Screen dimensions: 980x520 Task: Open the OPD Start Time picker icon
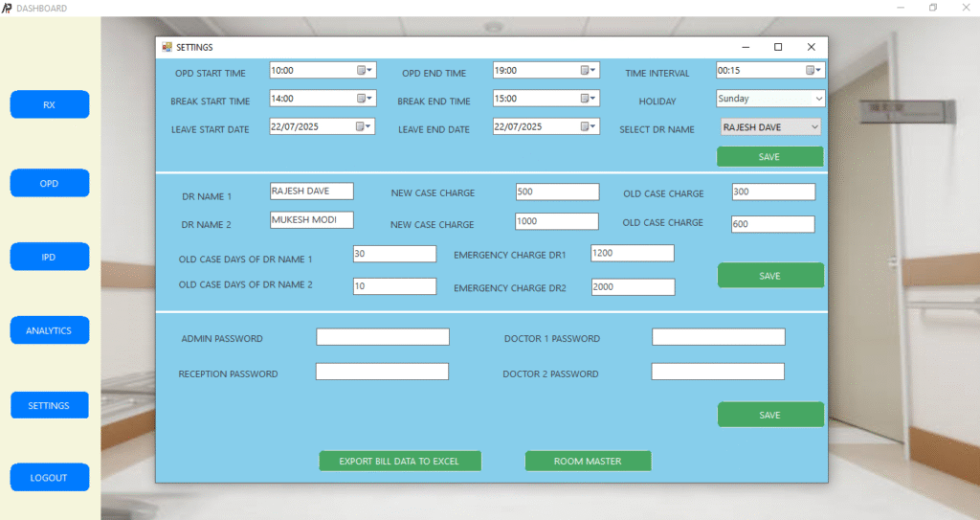coord(365,70)
